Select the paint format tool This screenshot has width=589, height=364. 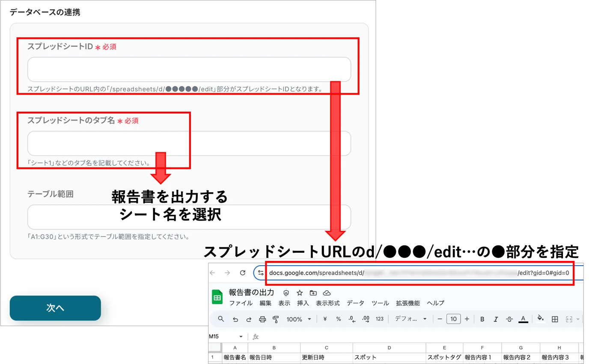pos(276,319)
